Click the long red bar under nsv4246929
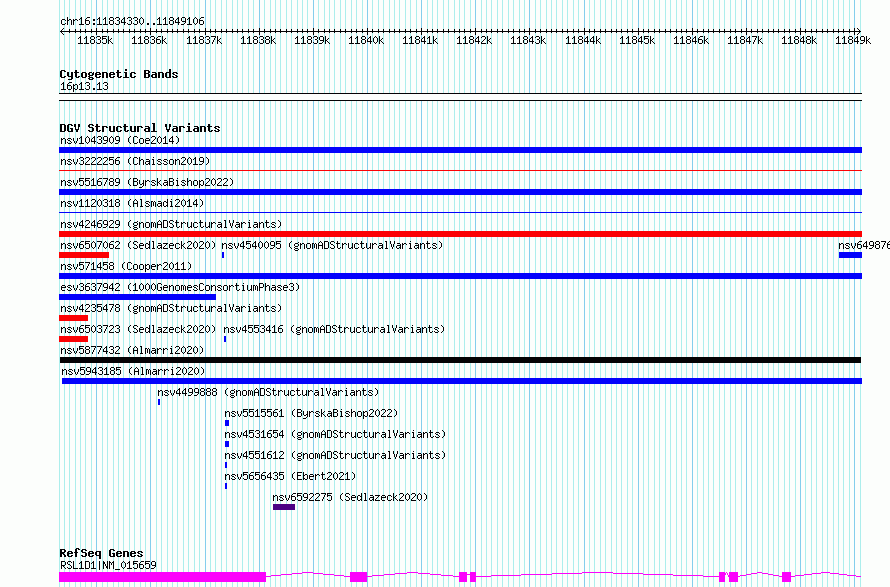The height and width of the screenshot is (587, 890). point(460,234)
